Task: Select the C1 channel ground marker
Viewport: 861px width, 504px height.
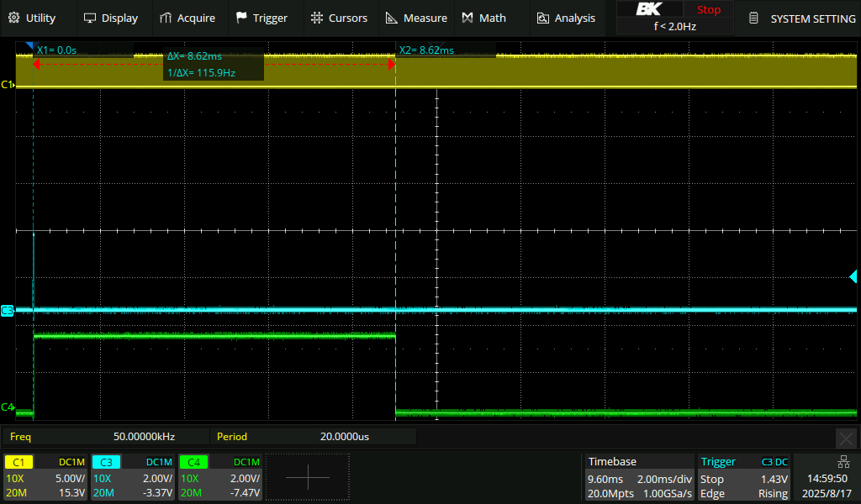Action: coord(8,85)
